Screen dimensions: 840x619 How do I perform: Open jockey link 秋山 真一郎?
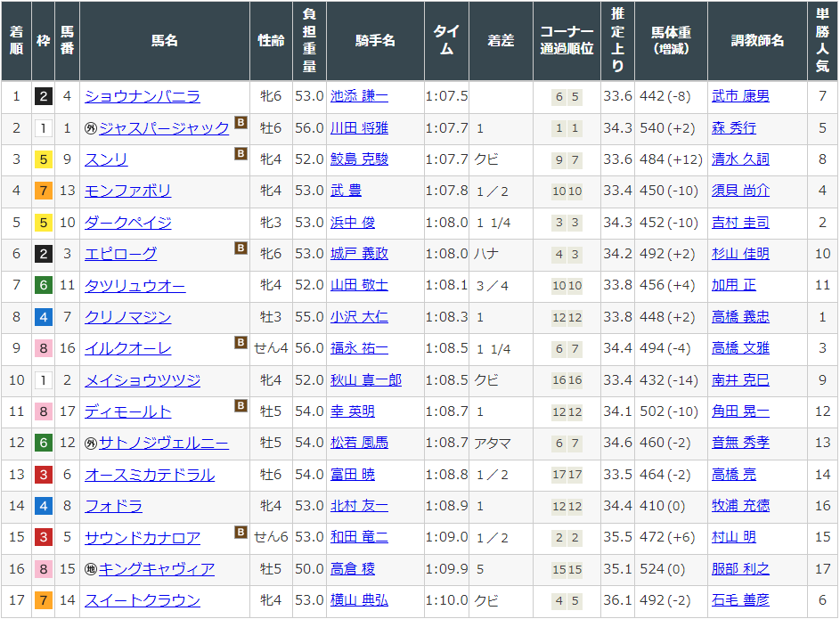point(366,380)
